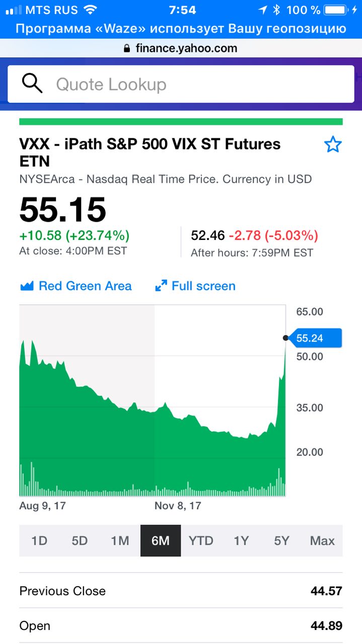Switch chart to 5D range
362x644 pixels.
80,541
